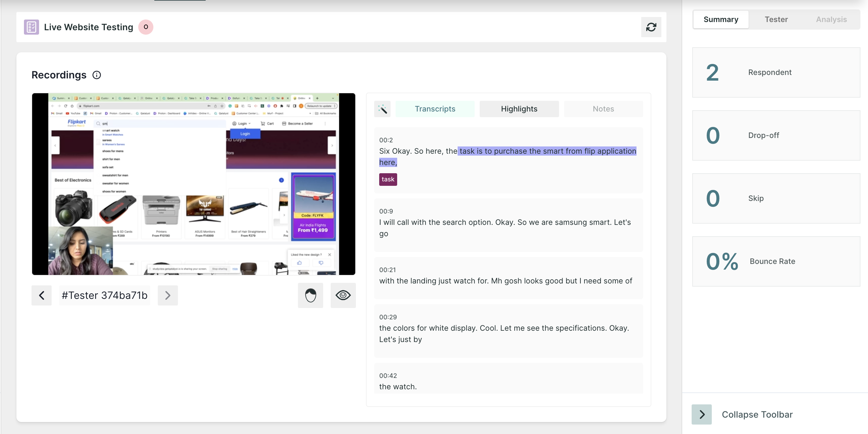Toggle the face emotion analysis button
The height and width of the screenshot is (434, 868).
[310, 295]
